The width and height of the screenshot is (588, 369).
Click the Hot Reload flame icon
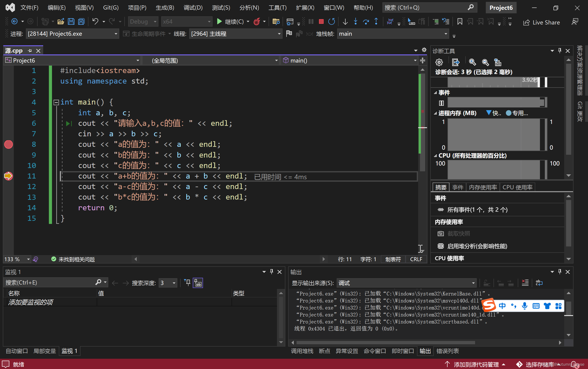click(x=257, y=22)
